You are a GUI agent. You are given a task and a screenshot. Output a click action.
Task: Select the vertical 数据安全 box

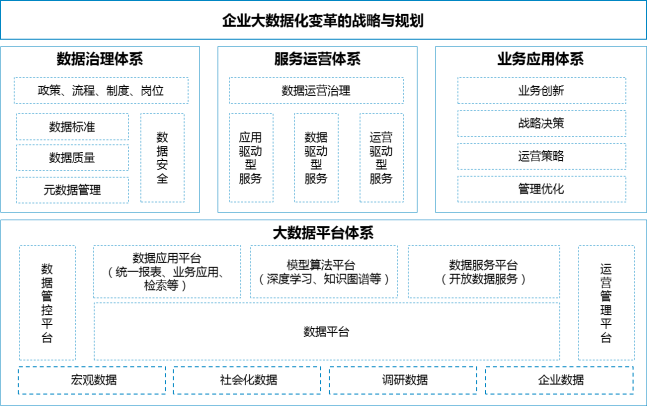point(162,158)
